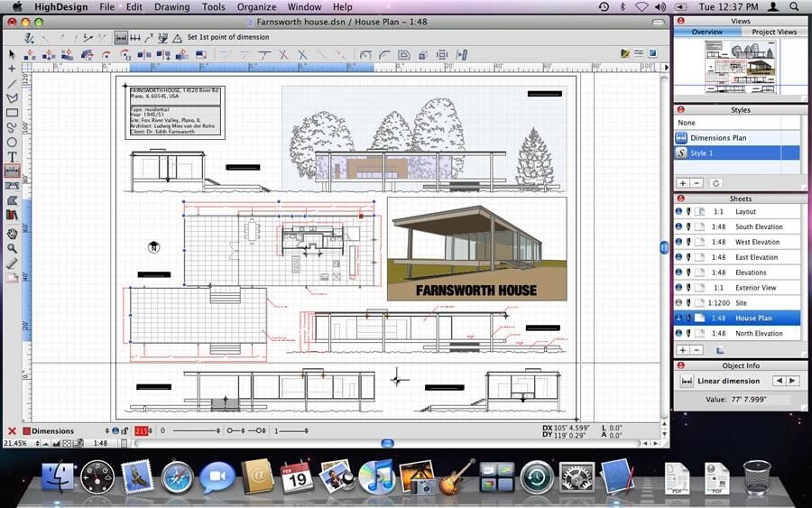Select the Line drawing tool
The height and width of the screenshot is (508, 812).
click(12, 83)
